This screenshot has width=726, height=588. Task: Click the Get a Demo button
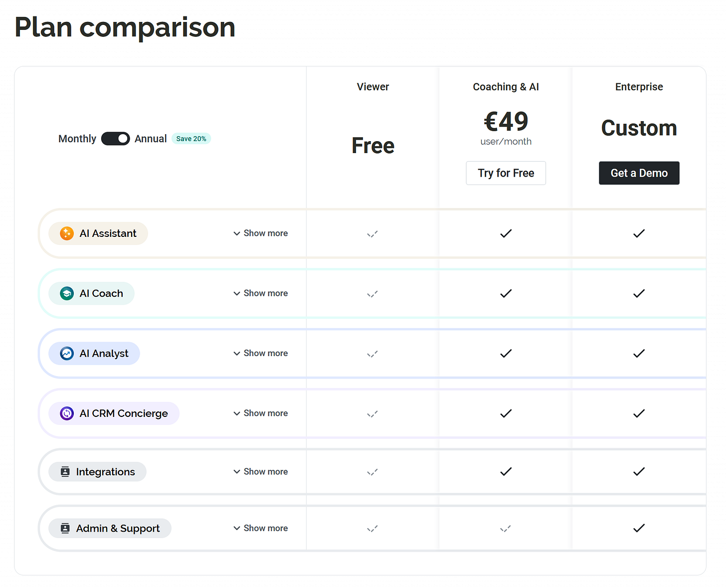pos(639,173)
